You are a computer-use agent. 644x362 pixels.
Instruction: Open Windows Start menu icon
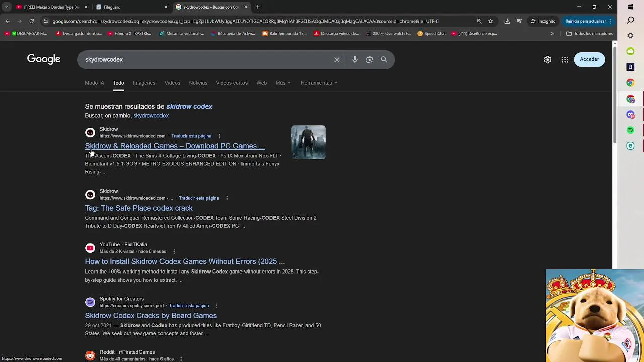[630, 7]
